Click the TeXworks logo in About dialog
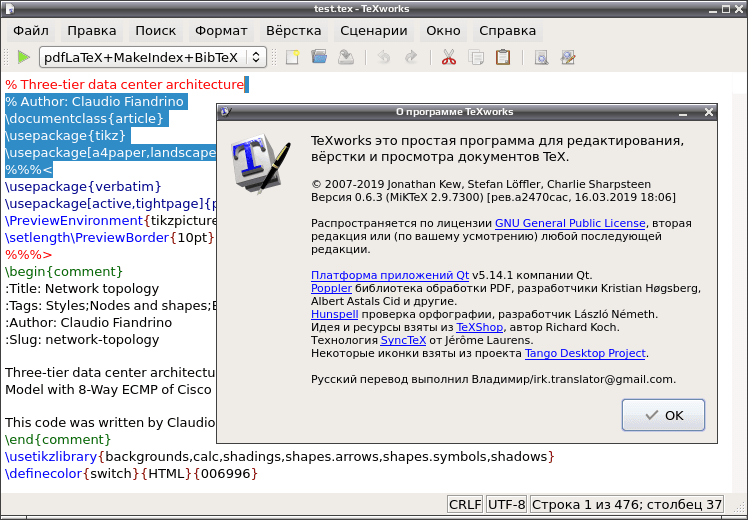Image resolution: width=748 pixels, height=520 pixels. coord(260,164)
